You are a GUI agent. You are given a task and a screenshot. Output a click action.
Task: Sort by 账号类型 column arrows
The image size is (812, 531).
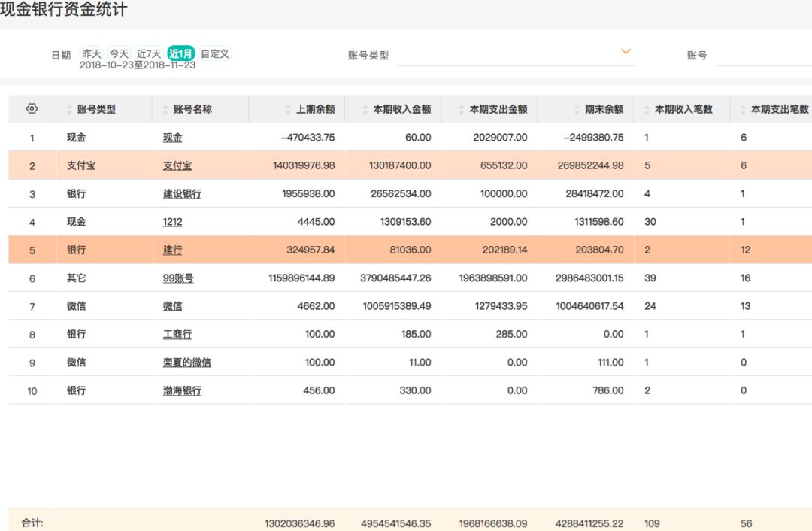(69, 109)
